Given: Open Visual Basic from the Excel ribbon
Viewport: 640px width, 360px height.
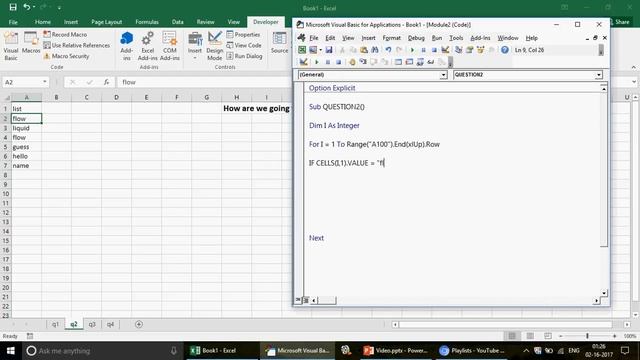Looking at the screenshot, I should tap(11, 46).
